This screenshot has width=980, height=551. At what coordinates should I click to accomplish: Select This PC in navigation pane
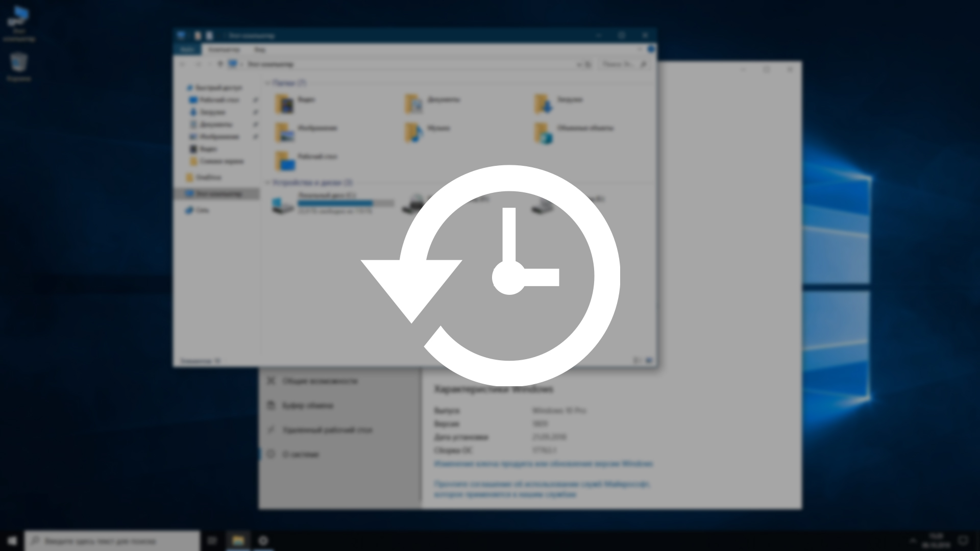pyautogui.click(x=217, y=194)
